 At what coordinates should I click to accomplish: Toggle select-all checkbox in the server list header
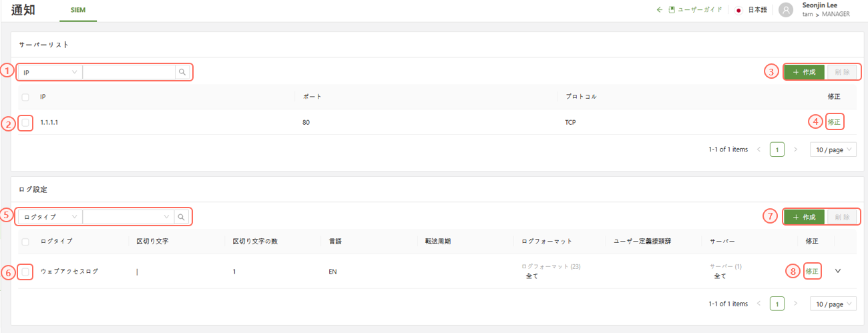pos(25,97)
